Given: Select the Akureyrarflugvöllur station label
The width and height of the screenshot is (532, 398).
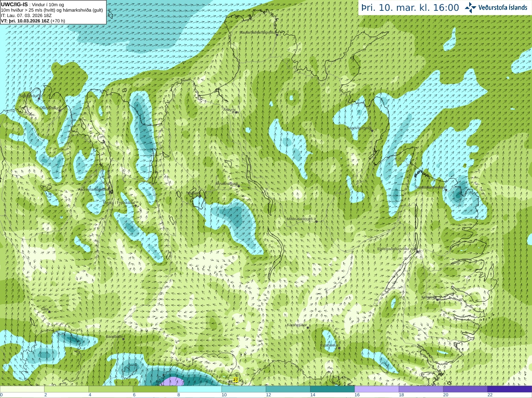Looking at the screenshot, I should point(94,189).
